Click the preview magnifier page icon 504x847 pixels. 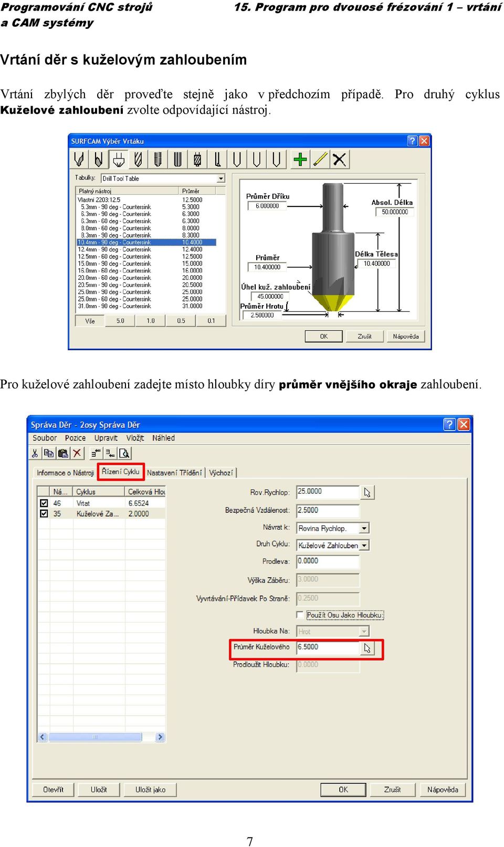pos(124,453)
